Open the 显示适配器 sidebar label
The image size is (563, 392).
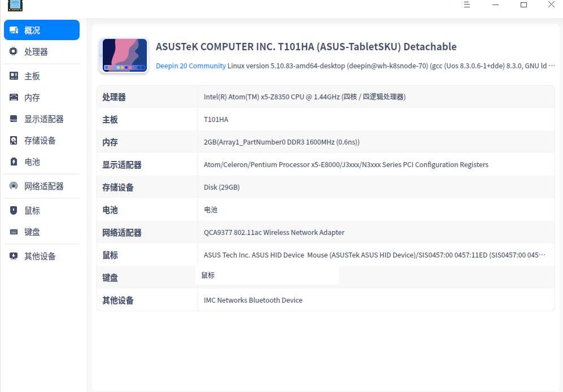(44, 119)
